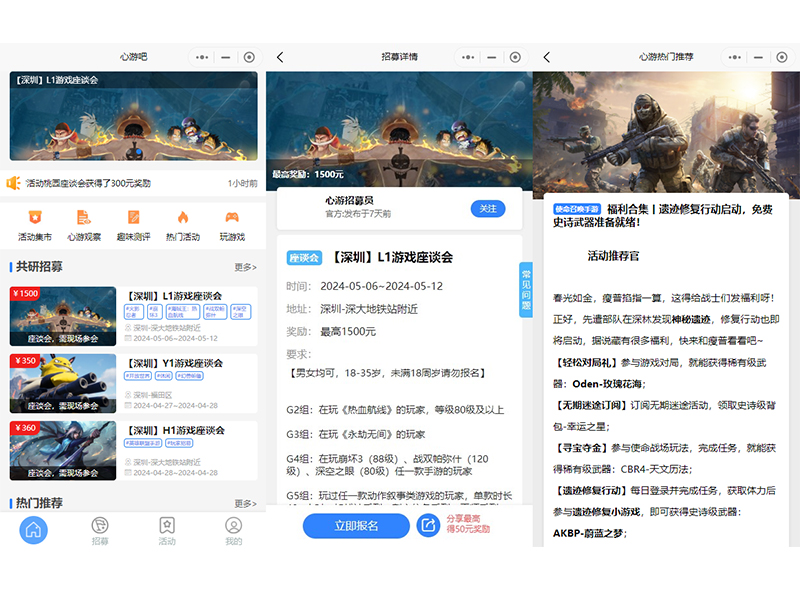This screenshot has height=600, width=800.
Task: Tap the speaker announcement icon
Action: [14, 183]
